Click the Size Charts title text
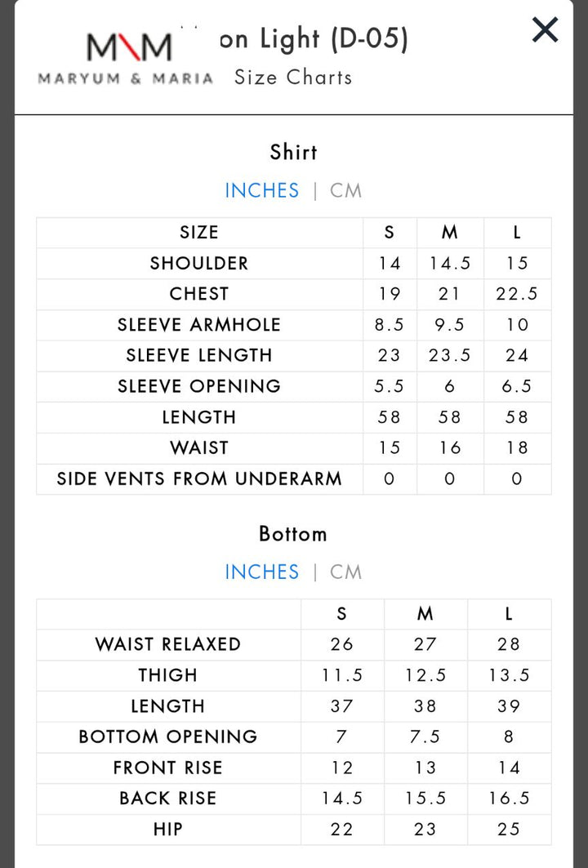Image resolution: width=588 pixels, height=868 pixels. coord(293,77)
